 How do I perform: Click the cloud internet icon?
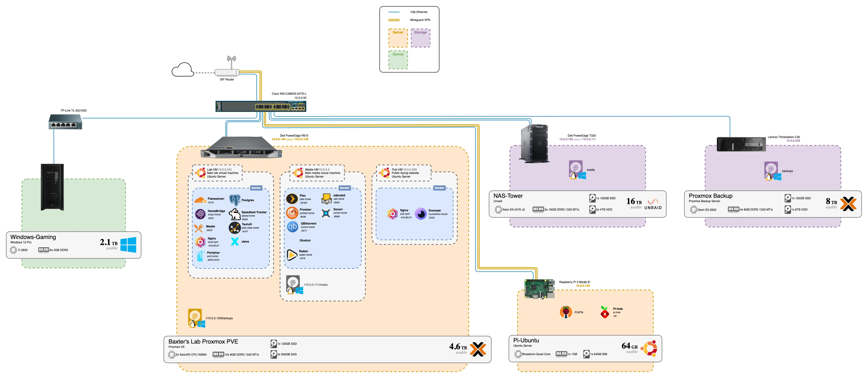click(x=182, y=70)
